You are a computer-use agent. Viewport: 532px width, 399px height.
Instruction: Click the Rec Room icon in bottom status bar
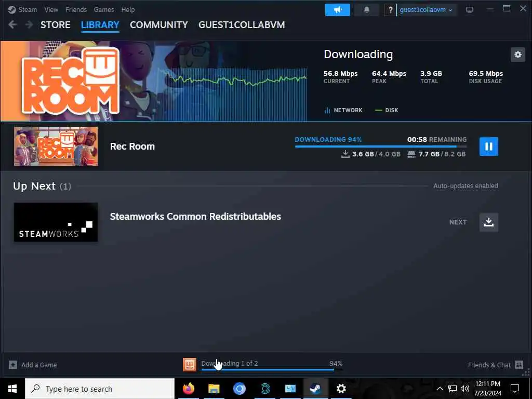pos(190,365)
